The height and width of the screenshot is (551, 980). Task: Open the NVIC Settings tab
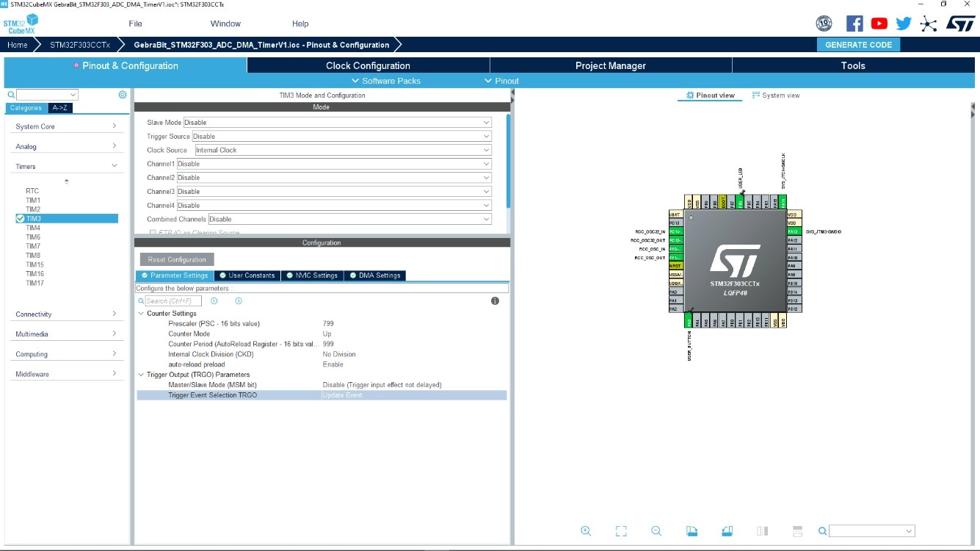click(311, 275)
